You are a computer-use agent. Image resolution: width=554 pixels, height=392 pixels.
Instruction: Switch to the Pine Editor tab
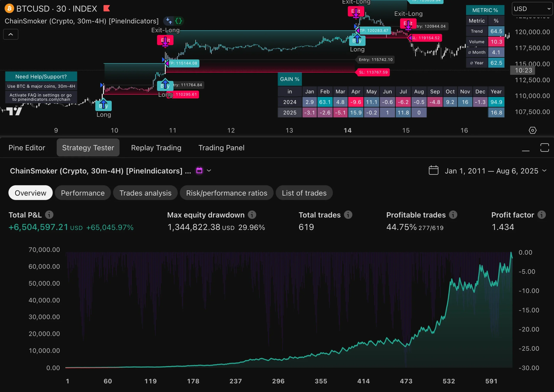[x=27, y=148]
